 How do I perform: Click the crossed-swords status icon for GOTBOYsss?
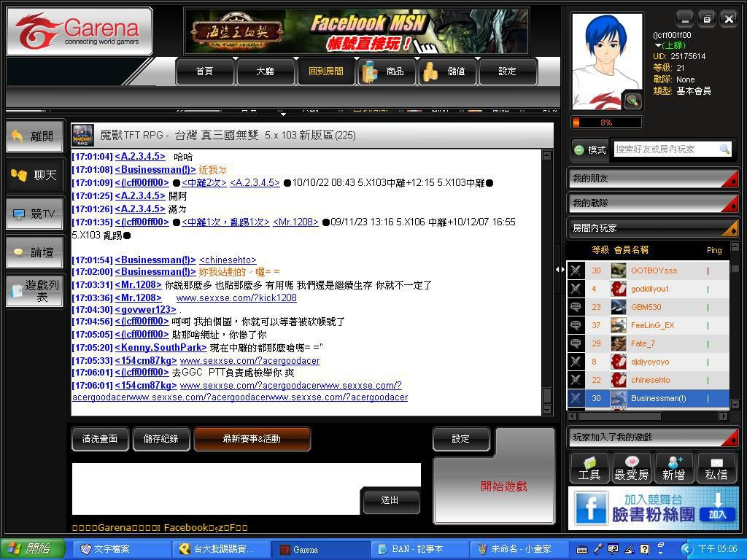[576, 271]
